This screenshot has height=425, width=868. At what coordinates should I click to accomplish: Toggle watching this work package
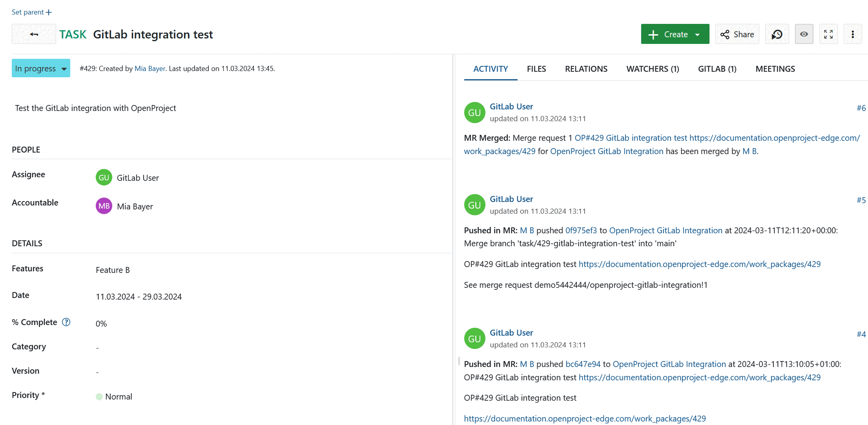[804, 34]
